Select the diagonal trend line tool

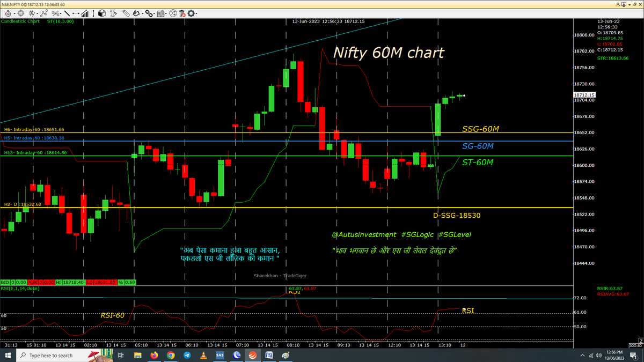[x=67, y=13]
